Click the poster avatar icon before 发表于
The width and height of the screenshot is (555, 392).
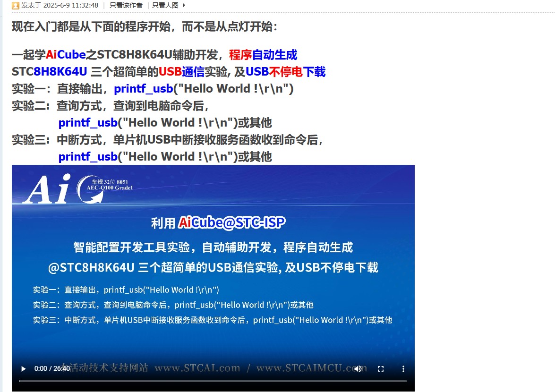click(x=16, y=5)
